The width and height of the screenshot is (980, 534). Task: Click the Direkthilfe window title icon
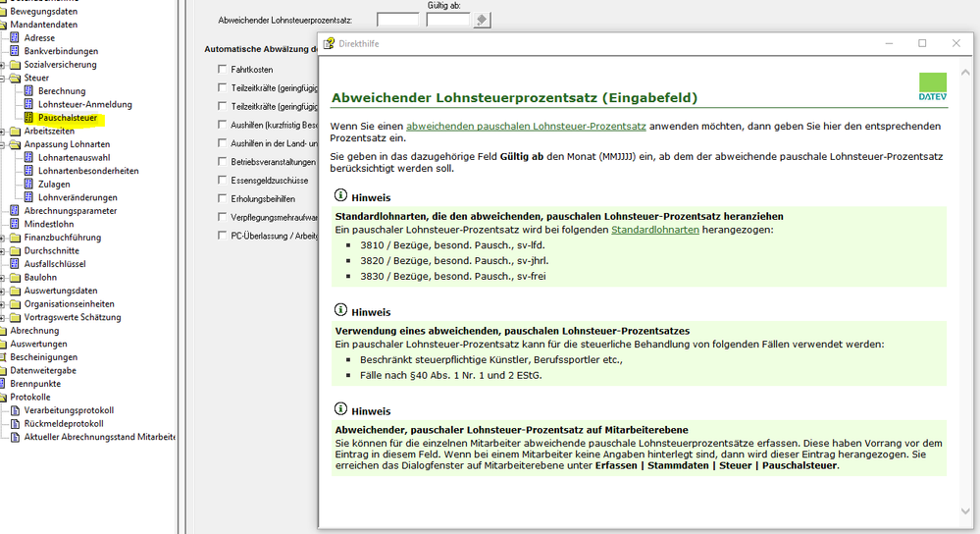329,43
